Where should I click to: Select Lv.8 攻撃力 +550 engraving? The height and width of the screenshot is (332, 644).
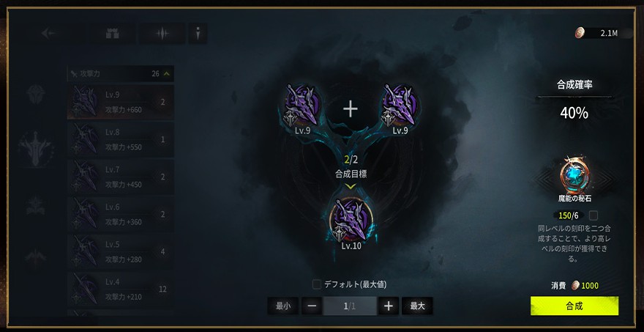coord(121,139)
